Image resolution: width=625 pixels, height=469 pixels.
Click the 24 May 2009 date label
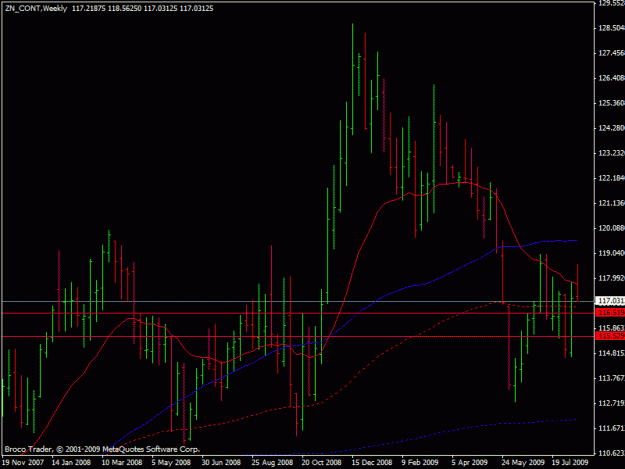[523, 462]
